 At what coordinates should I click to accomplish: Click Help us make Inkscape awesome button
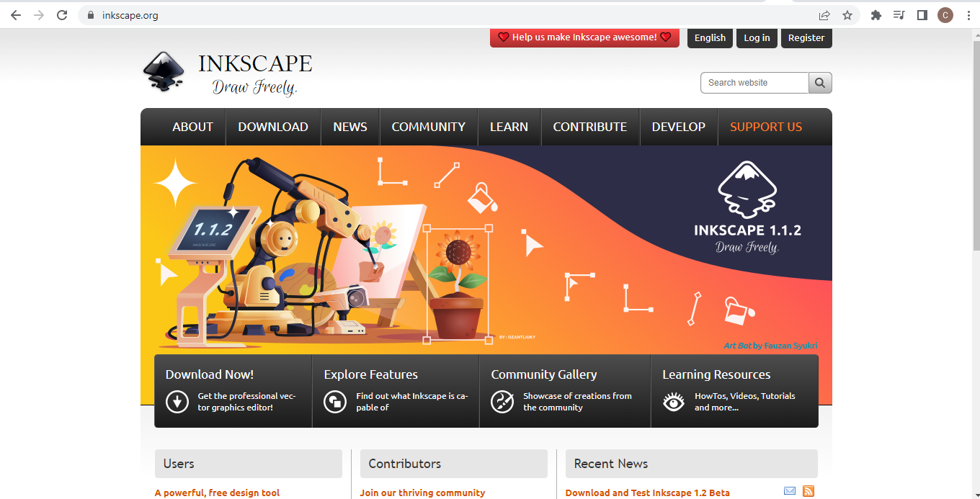click(x=584, y=37)
